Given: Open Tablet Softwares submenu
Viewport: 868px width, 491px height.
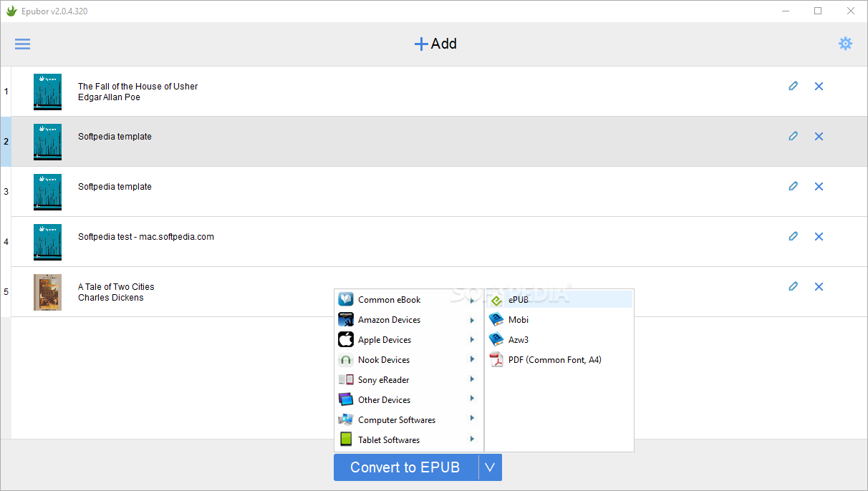Looking at the screenshot, I should click(409, 440).
